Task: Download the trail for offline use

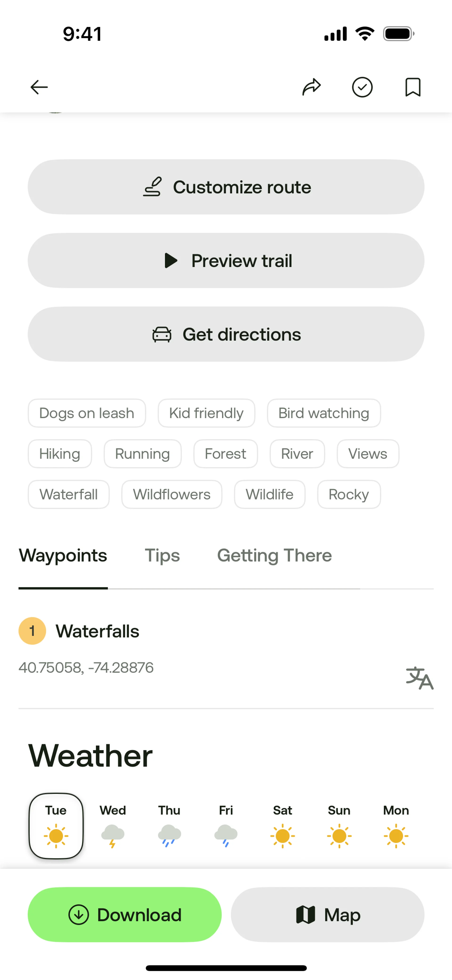Action: pyautogui.click(x=125, y=915)
